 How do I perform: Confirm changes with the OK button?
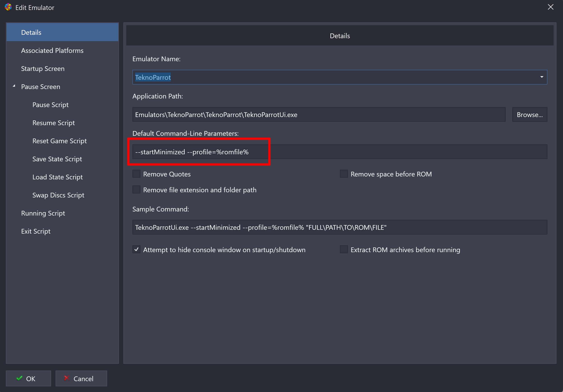click(28, 378)
